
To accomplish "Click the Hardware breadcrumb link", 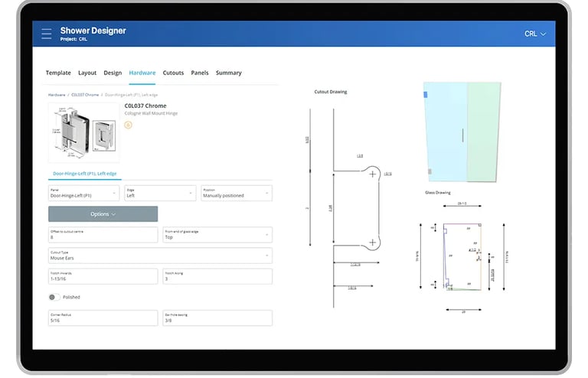I will point(57,95).
